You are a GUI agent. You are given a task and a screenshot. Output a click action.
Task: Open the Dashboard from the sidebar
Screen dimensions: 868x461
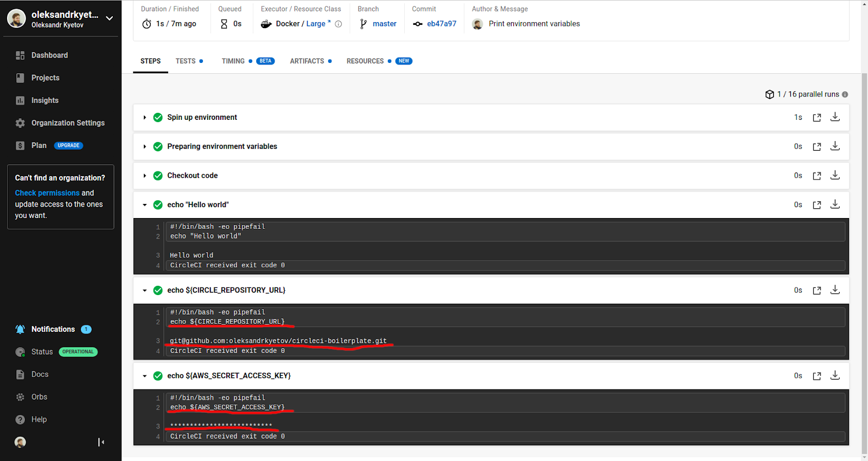[x=49, y=55]
